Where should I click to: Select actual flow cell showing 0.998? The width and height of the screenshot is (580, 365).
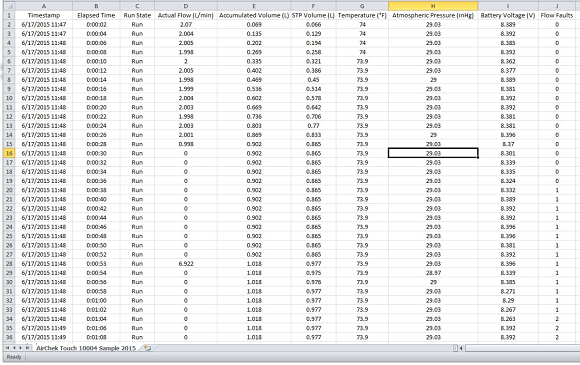(x=186, y=144)
